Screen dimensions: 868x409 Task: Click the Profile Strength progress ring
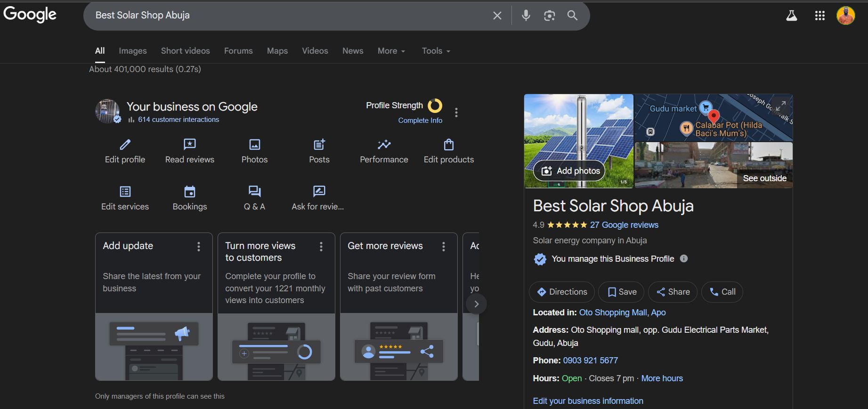tap(435, 105)
